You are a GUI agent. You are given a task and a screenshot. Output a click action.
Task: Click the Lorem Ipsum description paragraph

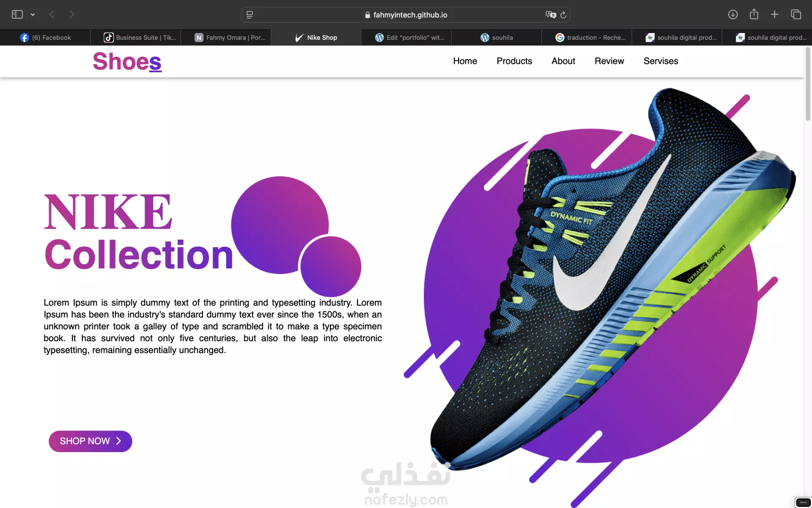(213, 326)
